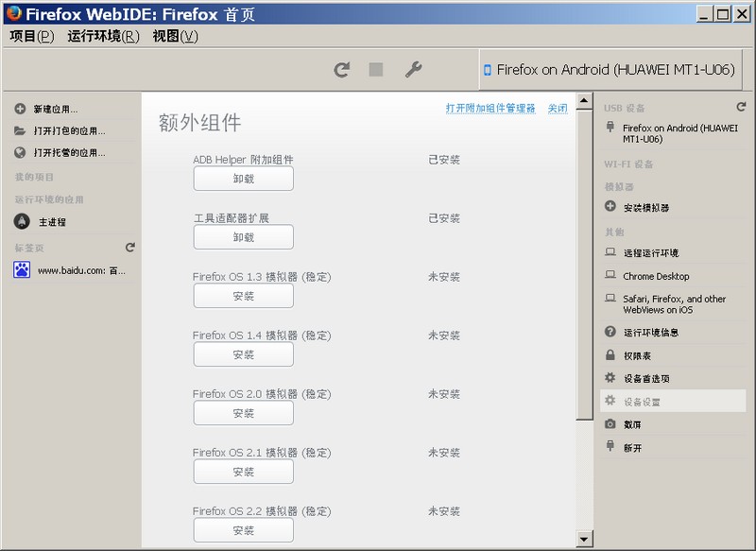Screen dimensions: 756x551
Task: Click the laptop icon for Chrome Desktop
Action: pyautogui.click(x=610, y=275)
